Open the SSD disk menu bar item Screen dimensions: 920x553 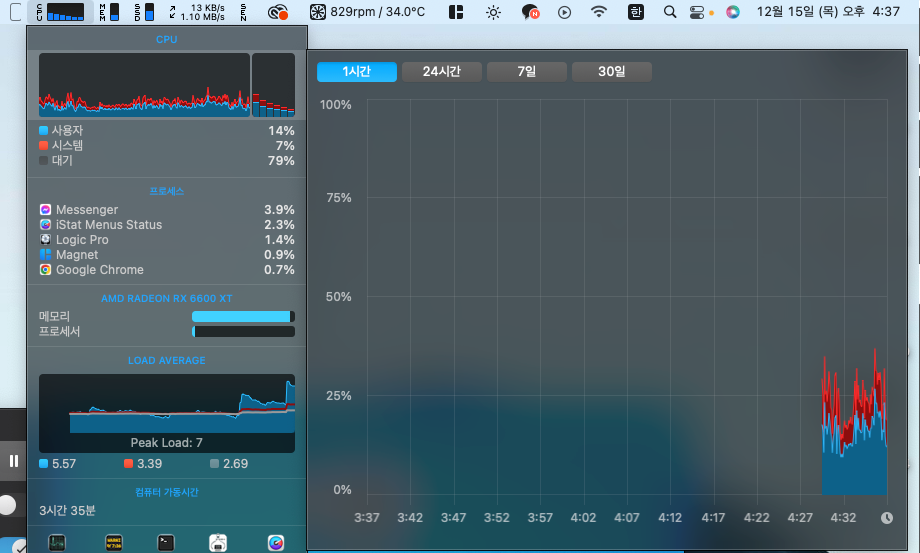pyautogui.click(x=144, y=12)
